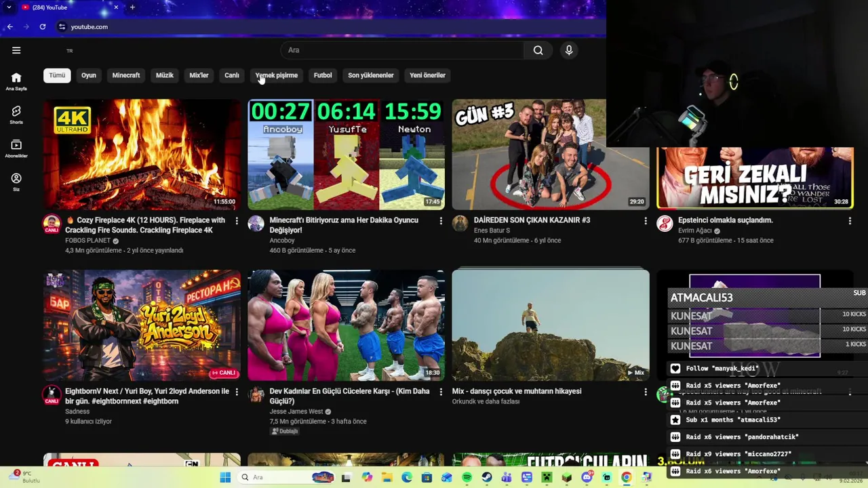Start voice search with microphone icon
This screenshot has height=488, width=868.
[x=569, y=50]
